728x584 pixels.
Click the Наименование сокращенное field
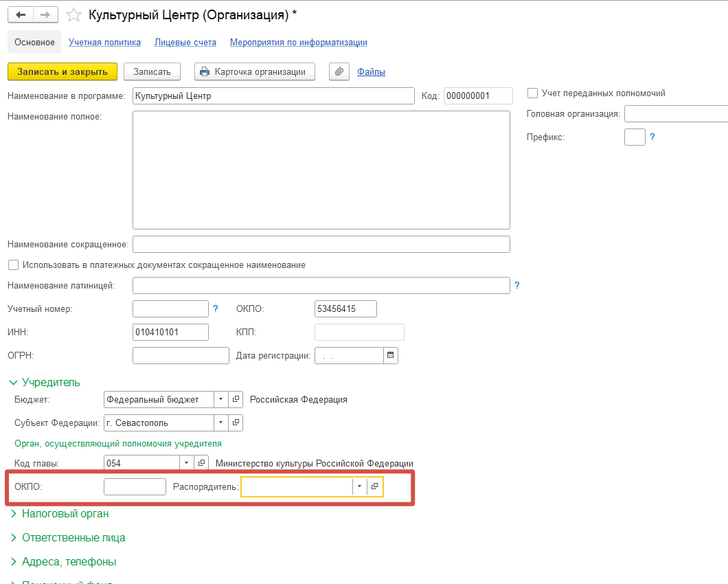[321, 245]
